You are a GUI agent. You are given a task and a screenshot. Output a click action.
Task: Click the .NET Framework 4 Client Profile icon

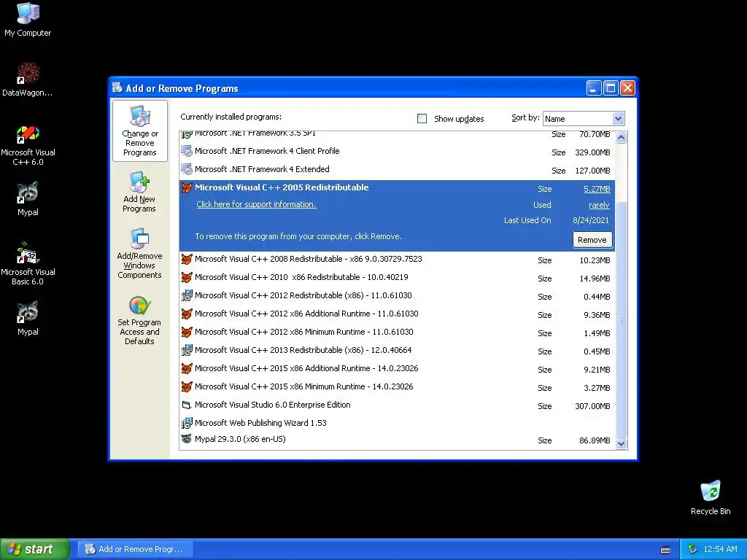(187, 152)
